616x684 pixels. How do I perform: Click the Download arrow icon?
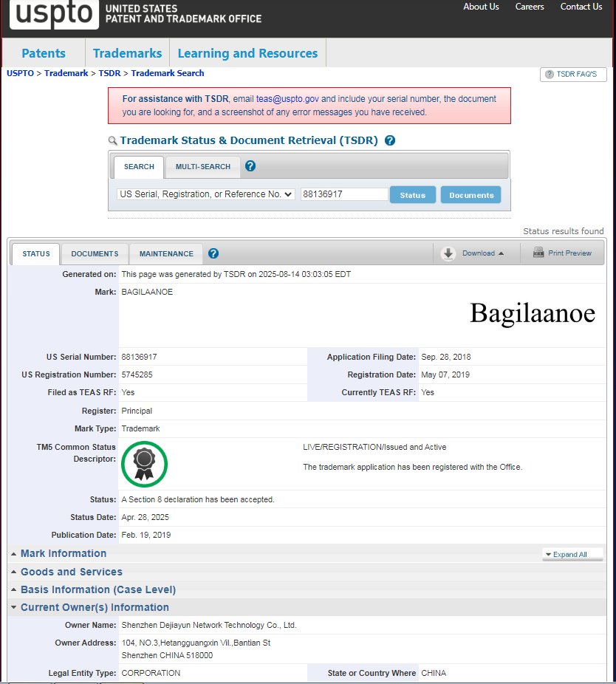448,253
